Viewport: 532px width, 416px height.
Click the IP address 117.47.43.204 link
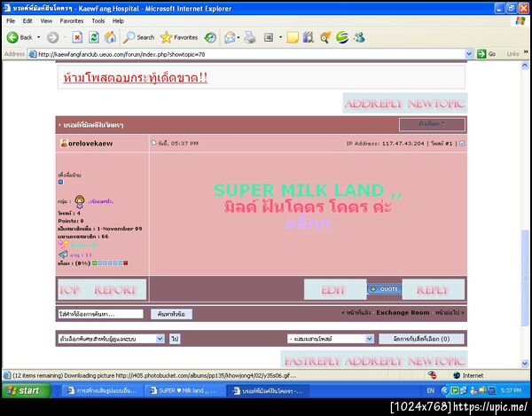[403, 144]
